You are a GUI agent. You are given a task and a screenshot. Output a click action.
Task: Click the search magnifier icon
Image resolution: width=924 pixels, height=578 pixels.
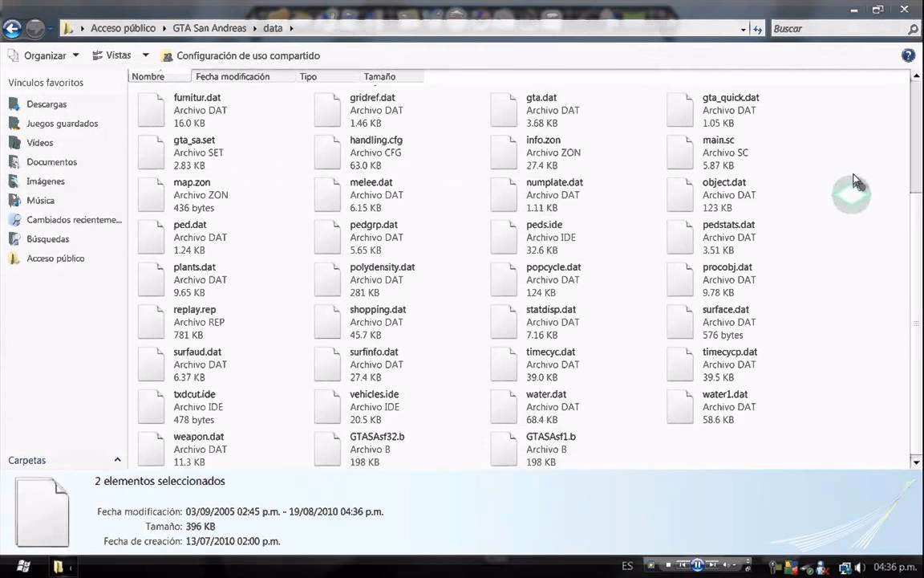click(x=913, y=28)
